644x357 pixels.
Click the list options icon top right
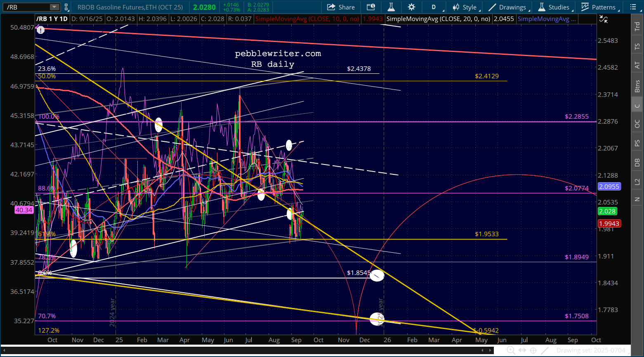click(634, 7)
